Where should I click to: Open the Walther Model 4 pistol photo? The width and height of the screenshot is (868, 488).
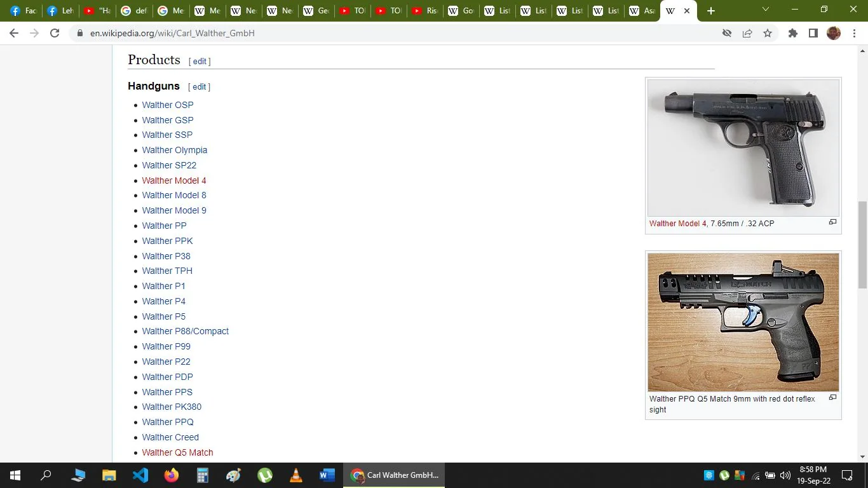(743, 148)
